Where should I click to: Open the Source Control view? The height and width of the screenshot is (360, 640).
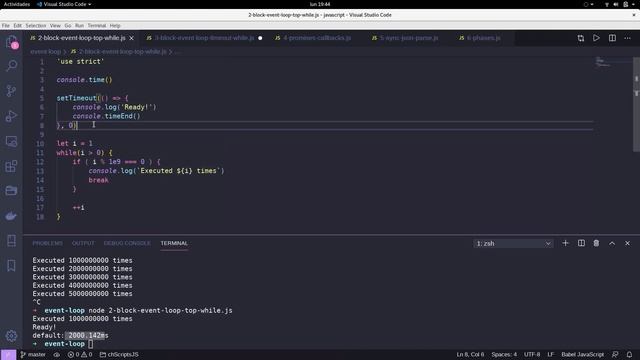pos(11,91)
